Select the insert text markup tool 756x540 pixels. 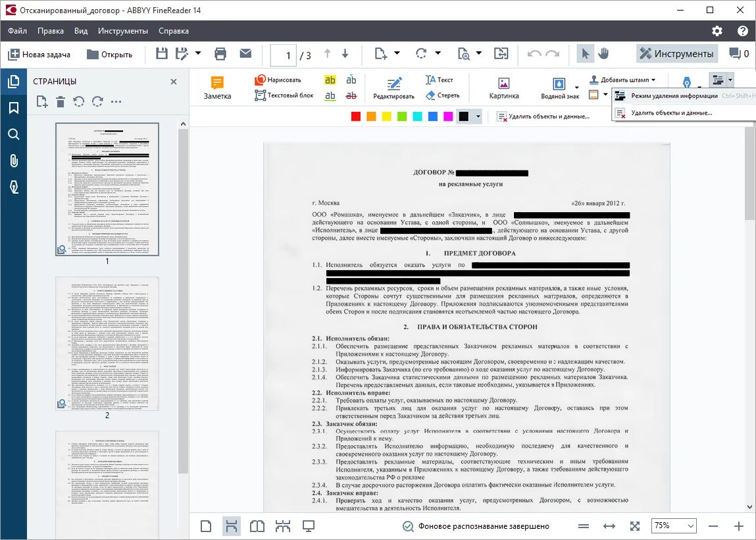351,80
